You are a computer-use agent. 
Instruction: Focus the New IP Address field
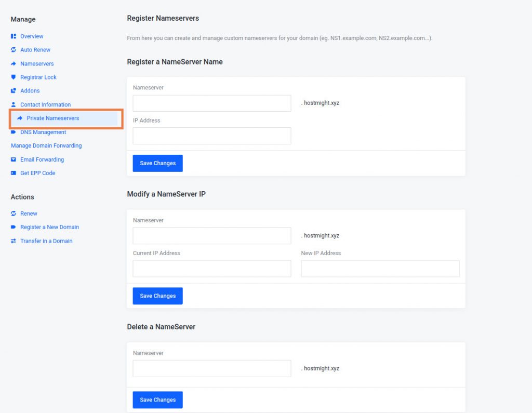pyautogui.click(x=380, y=269)
